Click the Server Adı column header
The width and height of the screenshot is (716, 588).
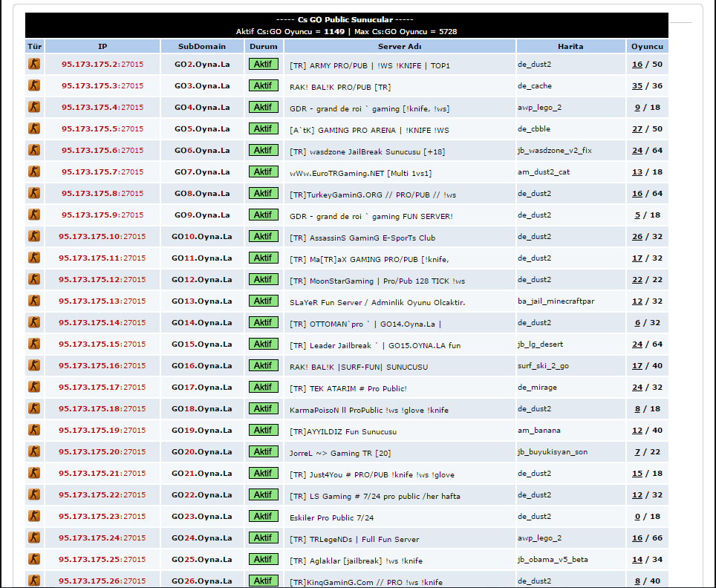click(400, 46)
